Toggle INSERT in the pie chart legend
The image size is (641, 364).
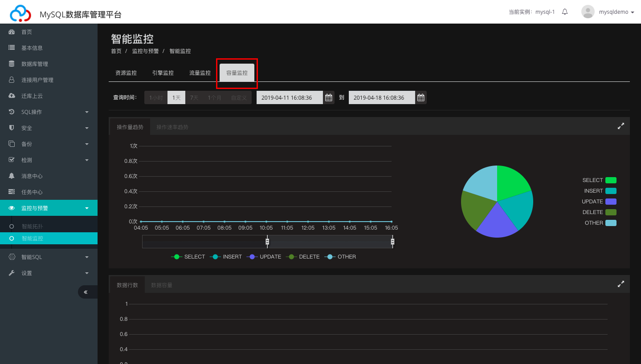pyautogui.click(x=600, y=191)
